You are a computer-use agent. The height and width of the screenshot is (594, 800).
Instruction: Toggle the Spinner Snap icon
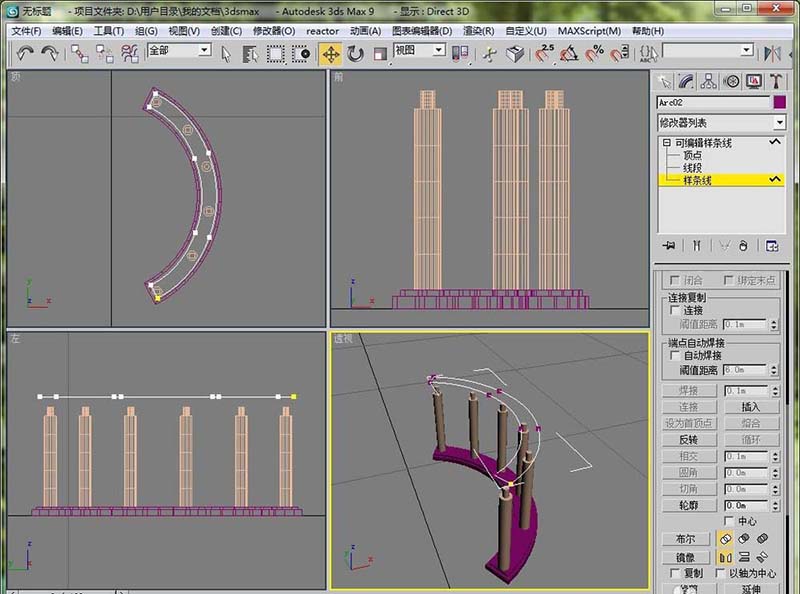coord(619,53)
